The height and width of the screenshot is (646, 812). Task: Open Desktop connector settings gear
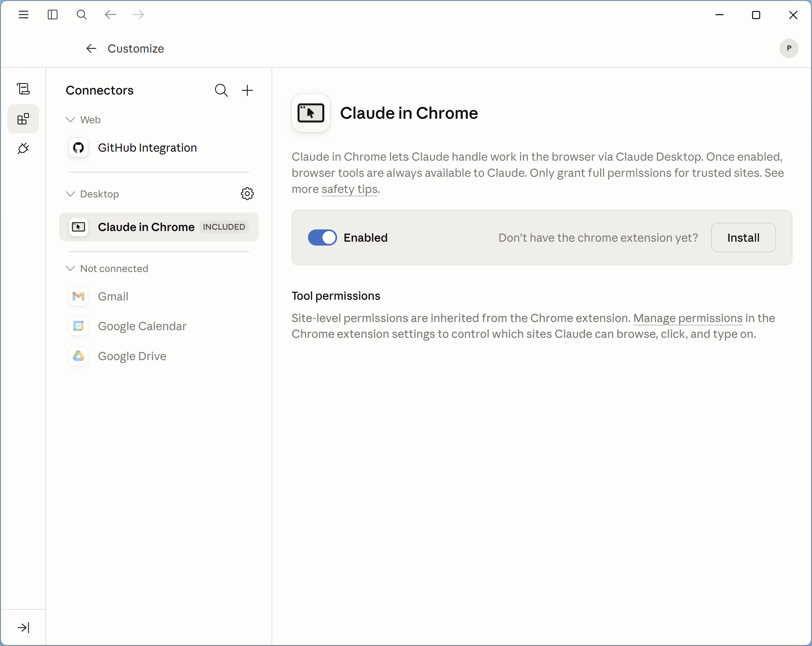pos(247,194)
